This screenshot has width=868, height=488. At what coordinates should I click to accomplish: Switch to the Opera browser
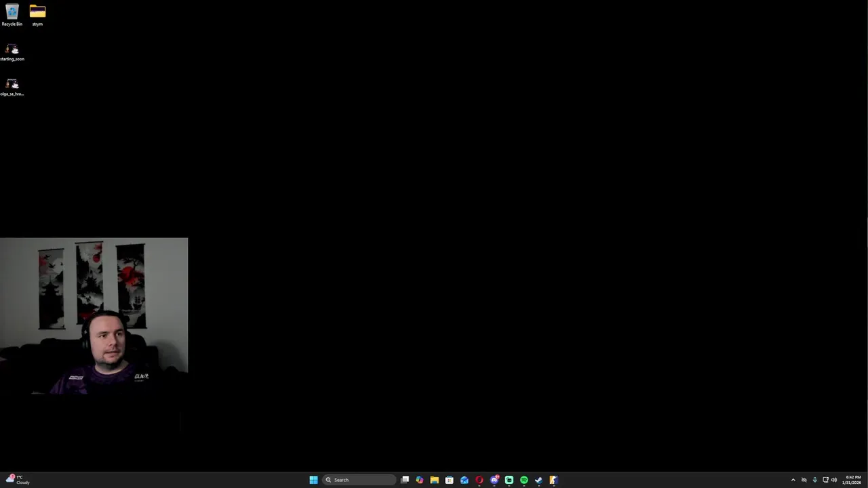pos(479,480)
